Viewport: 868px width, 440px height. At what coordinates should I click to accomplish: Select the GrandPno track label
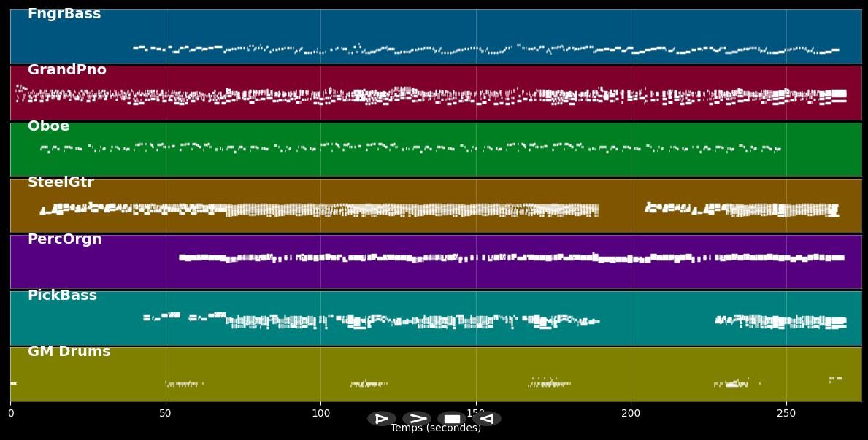[66, 70]
